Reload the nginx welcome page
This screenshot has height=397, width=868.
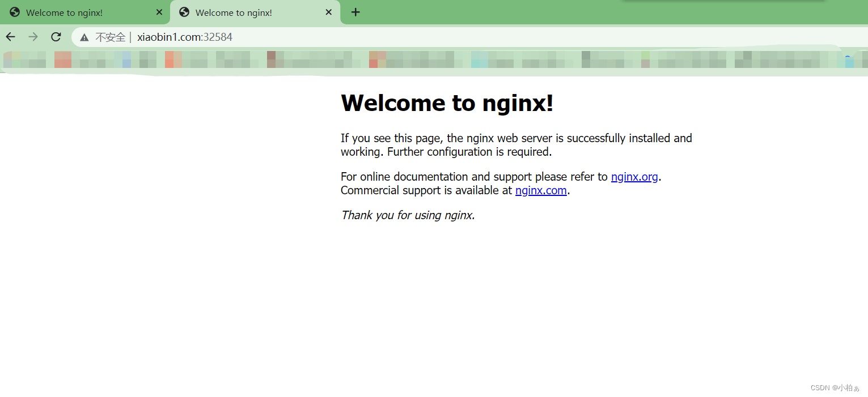(x=56, y=37)
